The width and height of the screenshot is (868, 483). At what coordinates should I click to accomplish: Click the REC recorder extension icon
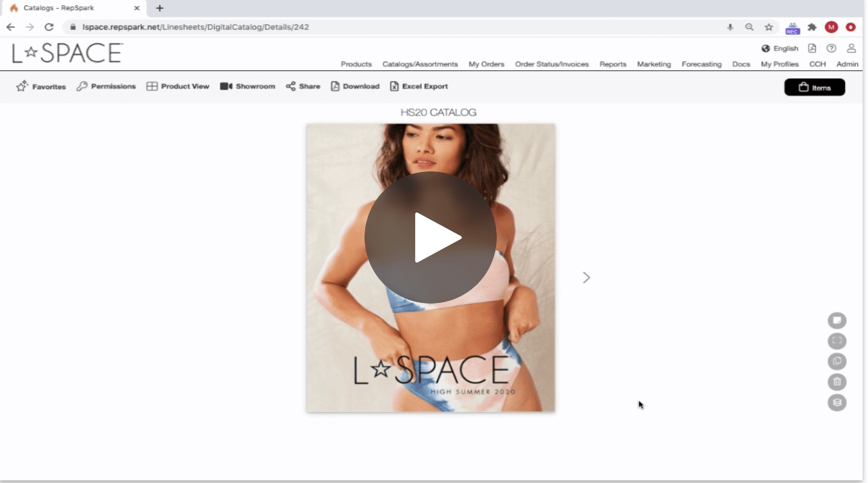pyautogui.click(x=792, y=28)
